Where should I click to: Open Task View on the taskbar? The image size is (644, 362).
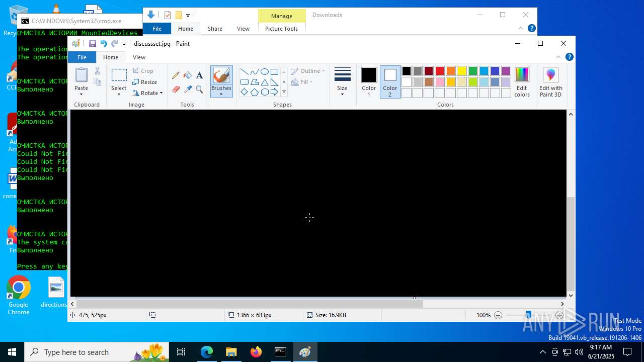click(x=182, y=352)
